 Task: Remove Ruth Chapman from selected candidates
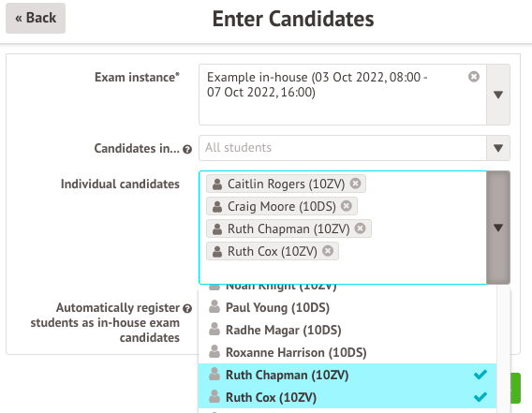click(x=361, y=229)
